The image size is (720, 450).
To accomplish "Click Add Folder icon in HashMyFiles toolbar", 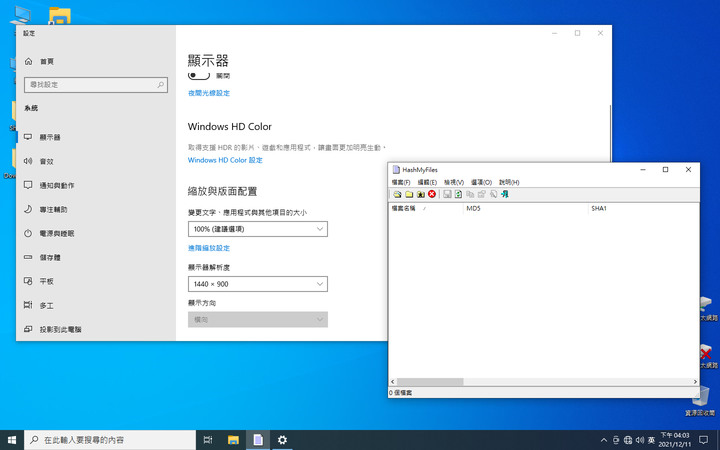I will point(409,194).
